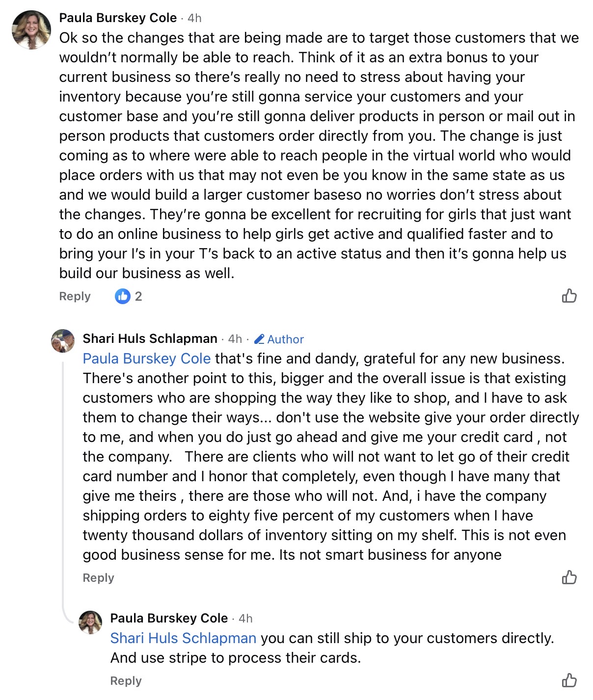Open Paula Burskey Cole's name on last reply
Viewport: 593px width, 700px height.
pos(169,618)
